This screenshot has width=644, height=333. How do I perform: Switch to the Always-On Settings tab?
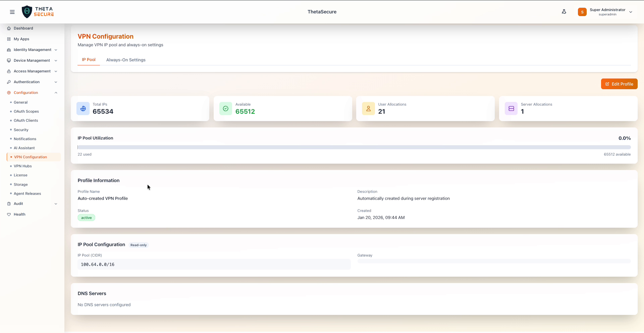[x=126, y=60]
